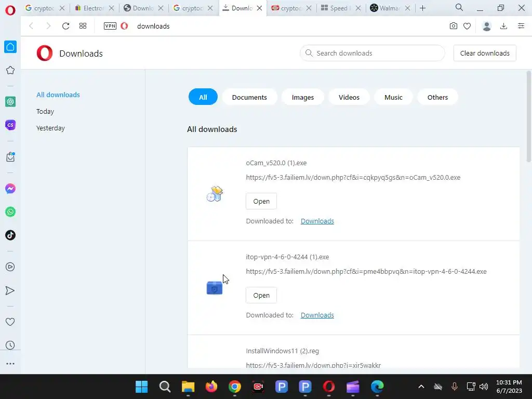Open Facebook Messenger in sidebar
Image resolution: width=532 pixels, height=399 pixels.
[x=10, y=188]
